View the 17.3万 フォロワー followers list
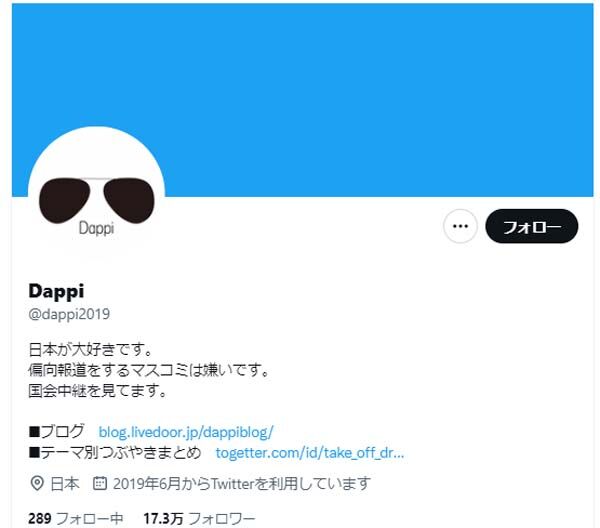Screen dimensions: 600x528 click(199, 518)
